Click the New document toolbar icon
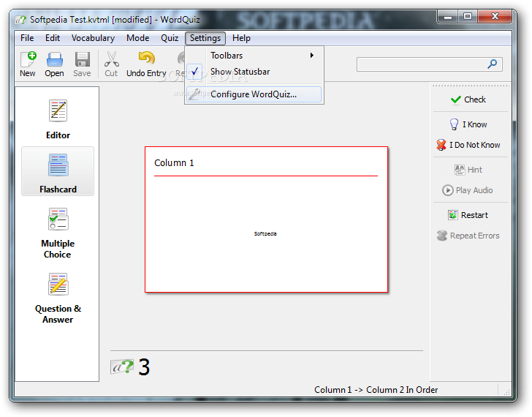The width and height of the screenshot is (532, 417). coord(28,60)
